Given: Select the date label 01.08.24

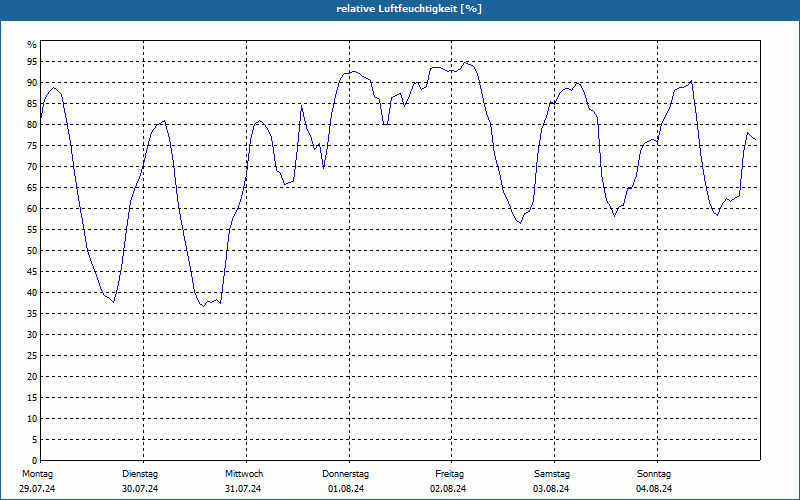Looking at the screenshot, I should (x=346, y=489).
